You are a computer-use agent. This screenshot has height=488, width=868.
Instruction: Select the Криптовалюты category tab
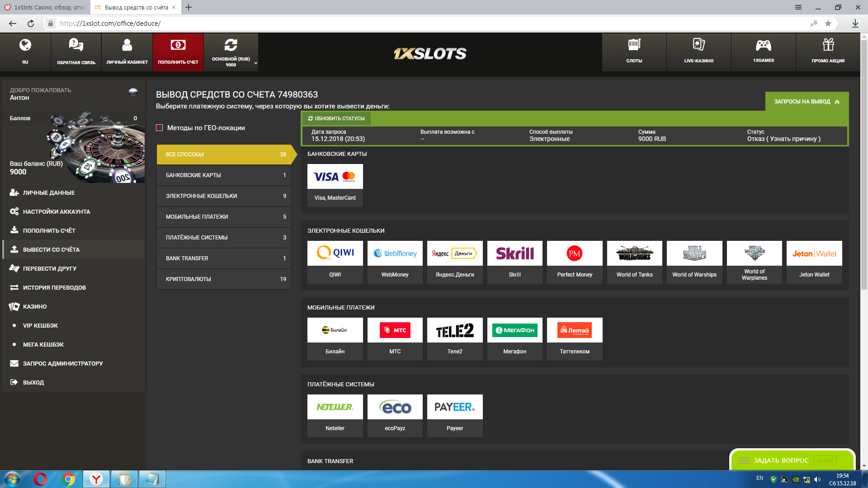(x=224, y=279)
